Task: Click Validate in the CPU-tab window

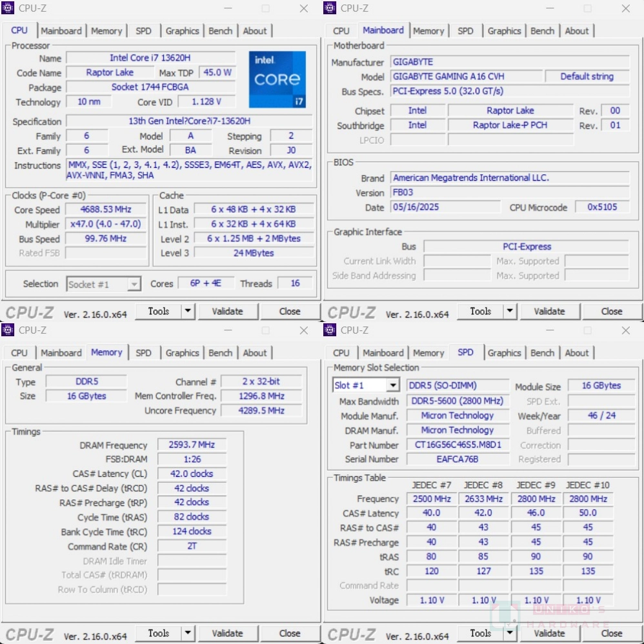Action: (x=228, y=311)
